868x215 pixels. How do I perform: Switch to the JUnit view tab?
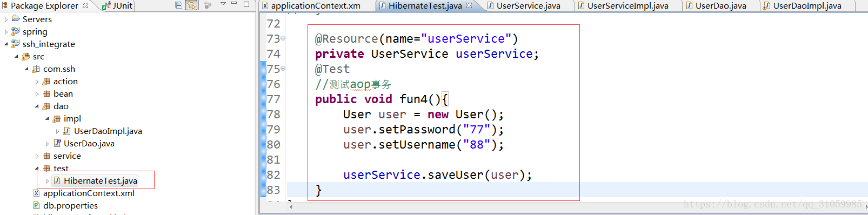pyautogui.click(x=117, y=5)
